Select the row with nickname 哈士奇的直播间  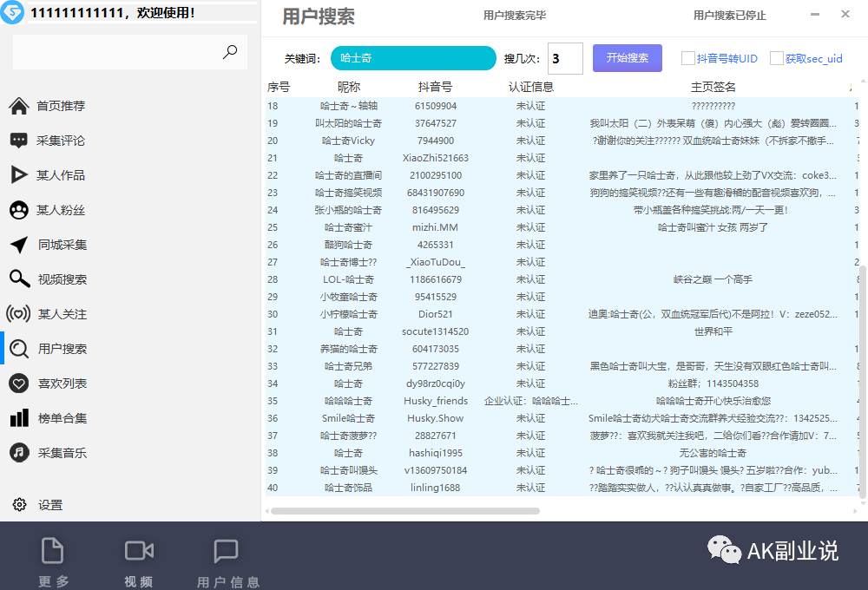pos(562,175)
